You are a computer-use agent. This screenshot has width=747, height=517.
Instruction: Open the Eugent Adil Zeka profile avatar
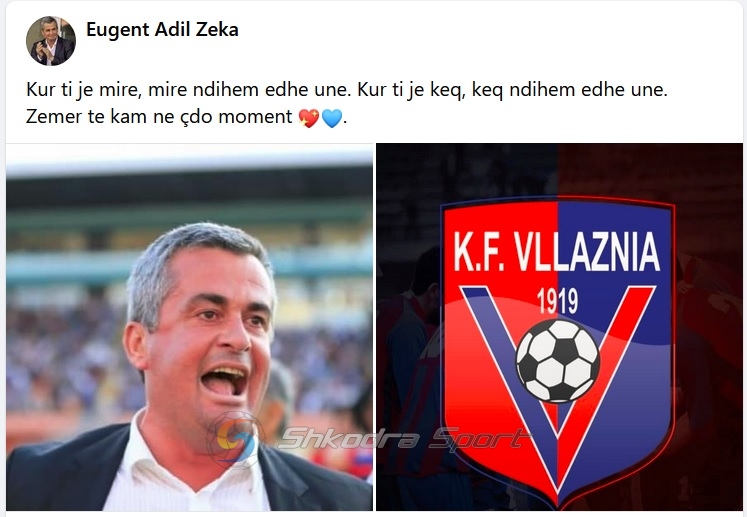tap(50, 41)
